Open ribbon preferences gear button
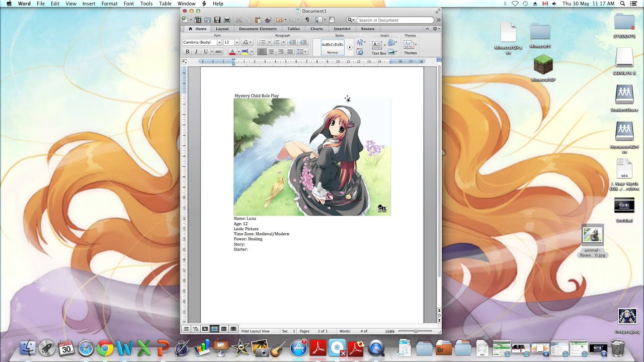Viewport: 644px width, 362px height. pos(436,29)
